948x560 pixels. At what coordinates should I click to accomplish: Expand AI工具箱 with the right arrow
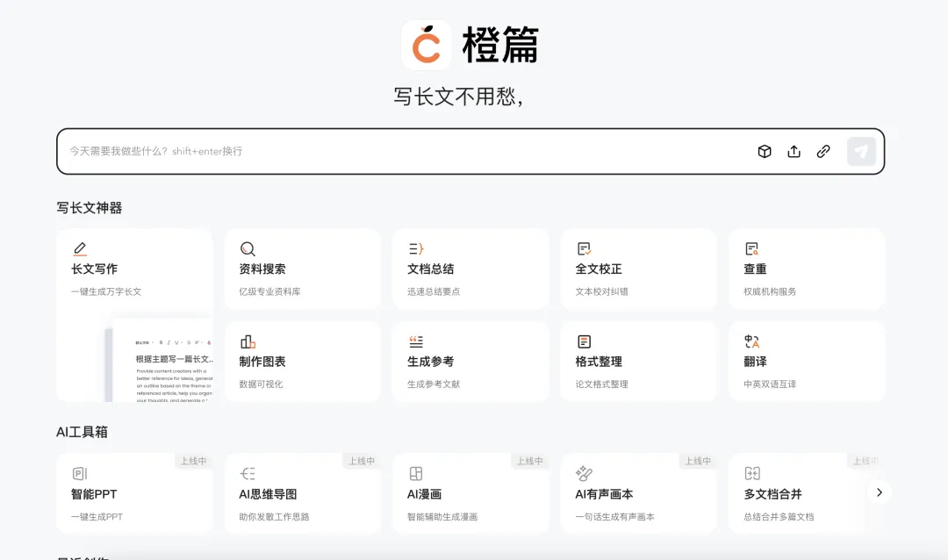pyautogui.click(x=879, y=492)
